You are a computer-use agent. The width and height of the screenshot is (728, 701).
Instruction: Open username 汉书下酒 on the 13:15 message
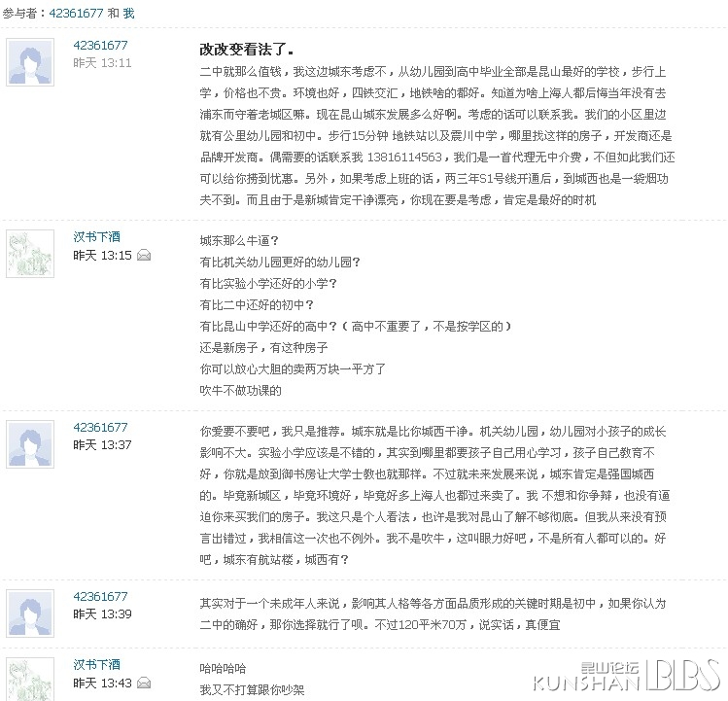click(x=96, y=236)
